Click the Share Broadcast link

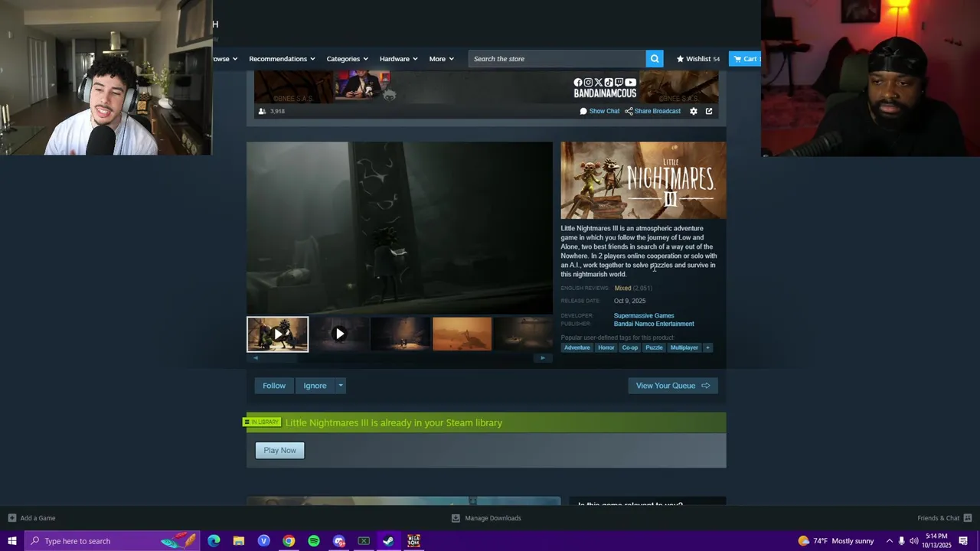tap(652, 111)
